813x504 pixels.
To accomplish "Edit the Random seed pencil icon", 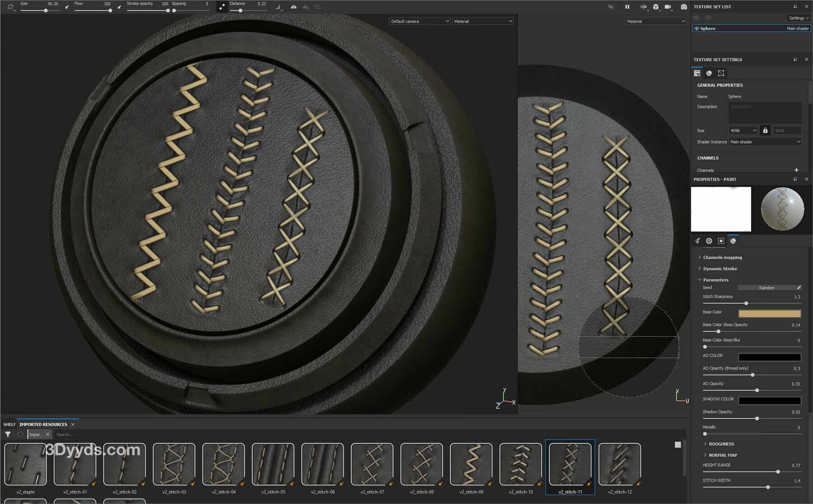I will click(x=799, y=288).
